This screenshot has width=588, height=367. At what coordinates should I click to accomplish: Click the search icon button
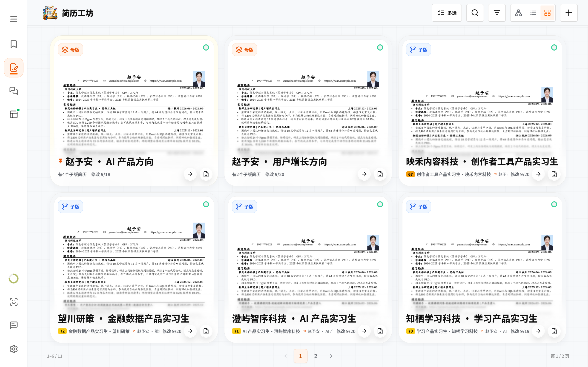(475, 13)
